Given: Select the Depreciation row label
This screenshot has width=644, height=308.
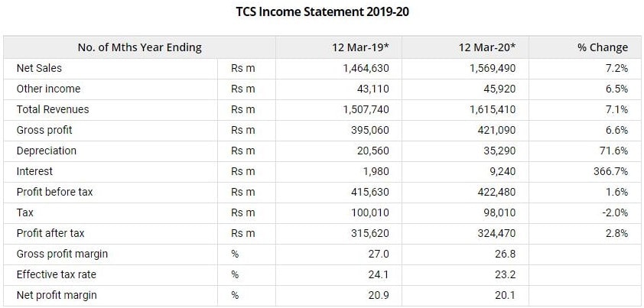Looking at the screenshot, I should [x=47, y=151].
